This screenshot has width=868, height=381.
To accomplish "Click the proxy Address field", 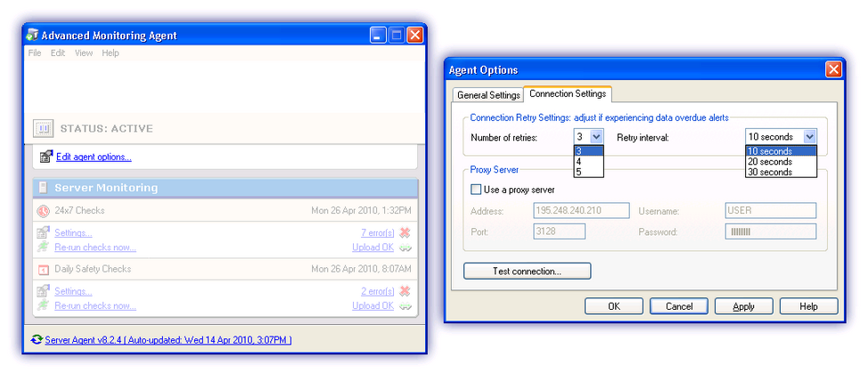I will tap(581, 211).
